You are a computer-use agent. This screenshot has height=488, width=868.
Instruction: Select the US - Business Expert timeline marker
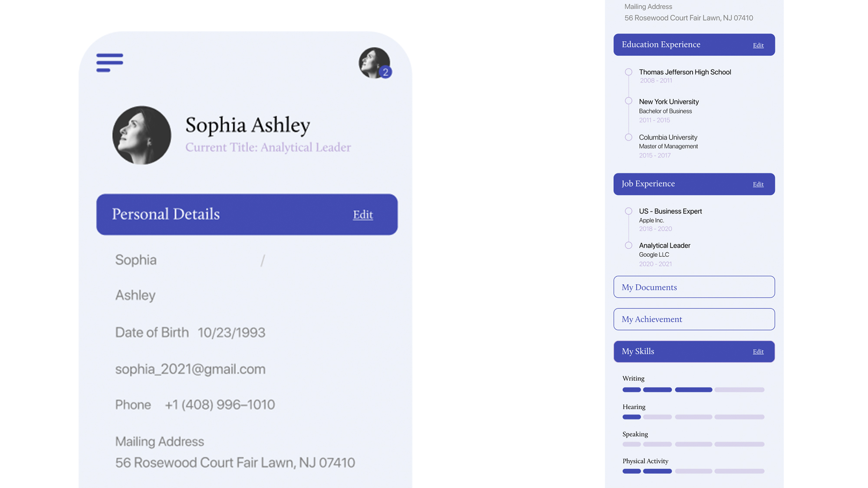628,211
